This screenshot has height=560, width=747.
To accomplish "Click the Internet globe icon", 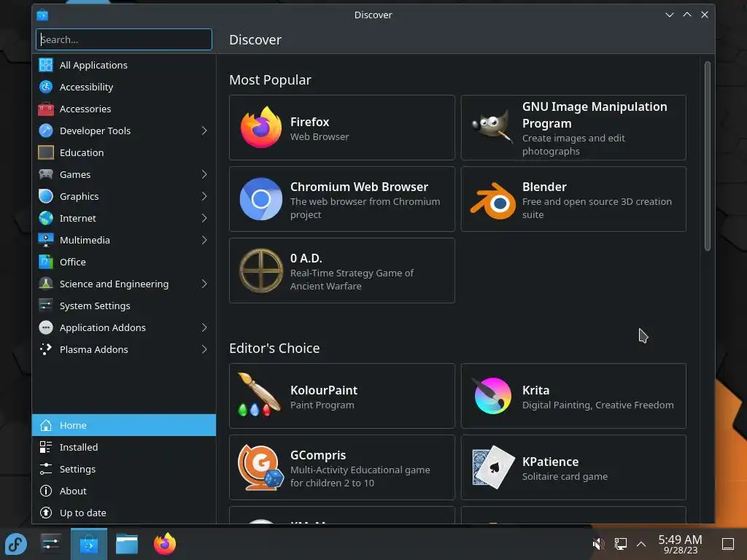I will click(x=46, y=218).
